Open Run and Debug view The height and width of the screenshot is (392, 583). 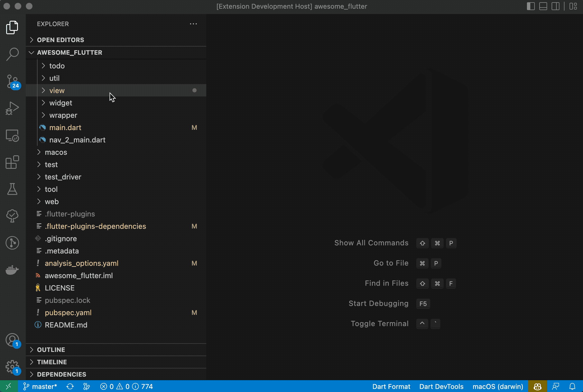[12, 108]
